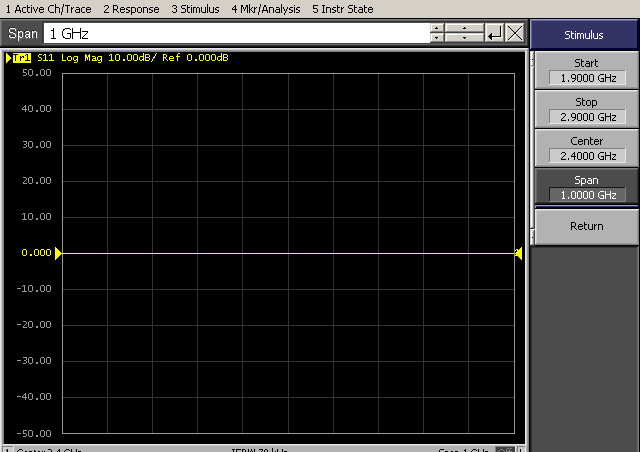
Task: Confirm entry with the Enter arrow icon
Action: click(x=494, y=33)
